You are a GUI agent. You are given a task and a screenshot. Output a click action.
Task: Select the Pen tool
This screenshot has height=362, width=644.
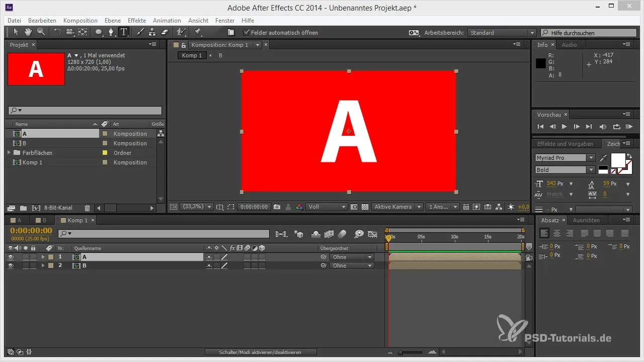[111, 32]
